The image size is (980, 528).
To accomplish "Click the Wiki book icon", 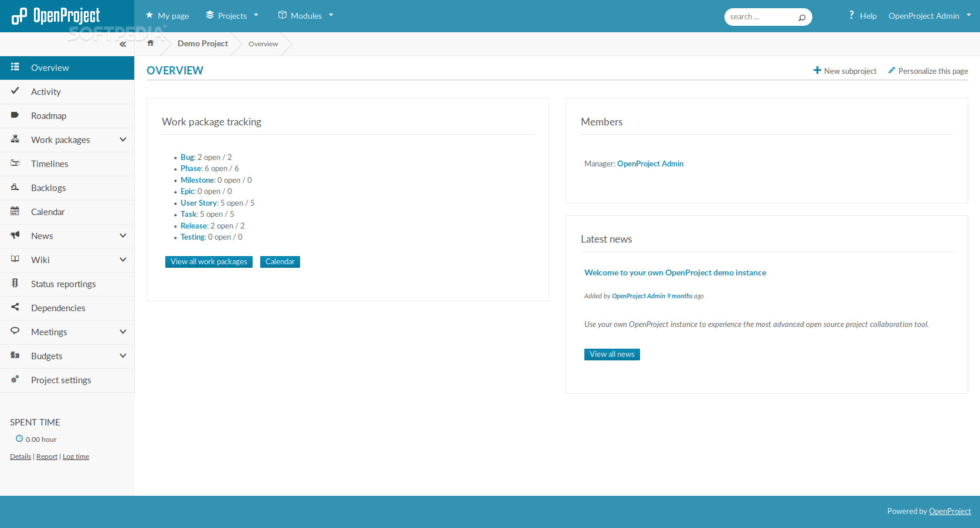I will click(15, 260).
